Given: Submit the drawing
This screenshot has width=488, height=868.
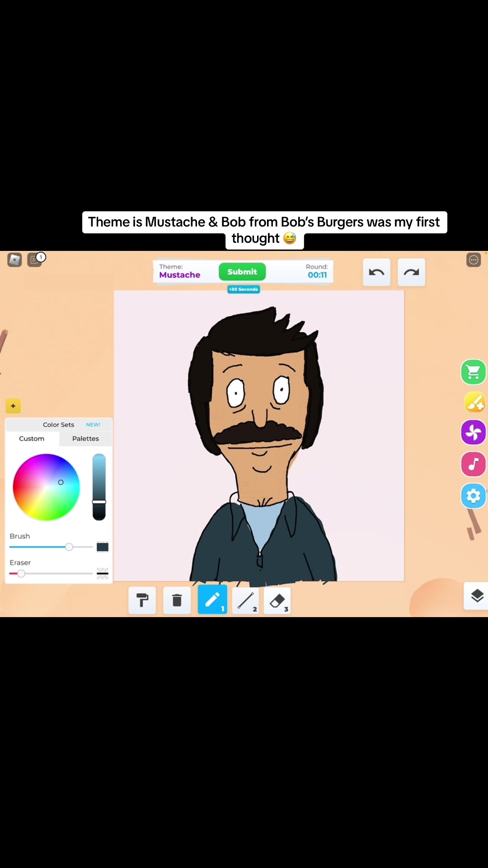Looking at the screenshot, I should 242,272.
